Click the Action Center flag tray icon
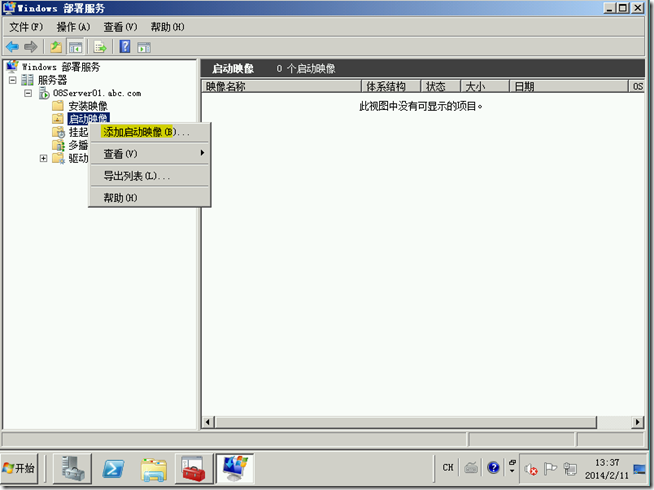The width and height of the screenshot is (654, 490). pyautogui.click(x=551, y=469)
